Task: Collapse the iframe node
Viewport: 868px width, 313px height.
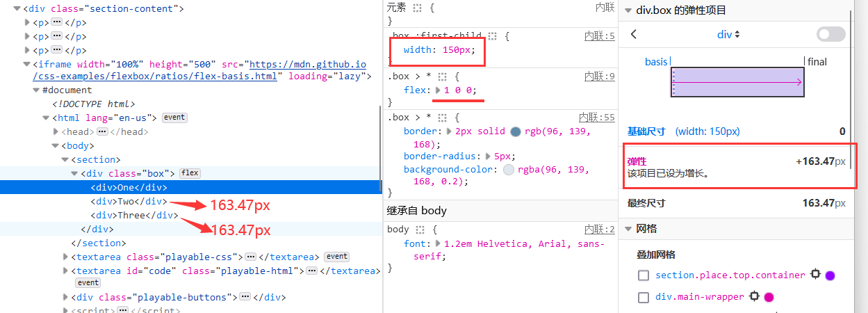Action: tap(27, 63)
